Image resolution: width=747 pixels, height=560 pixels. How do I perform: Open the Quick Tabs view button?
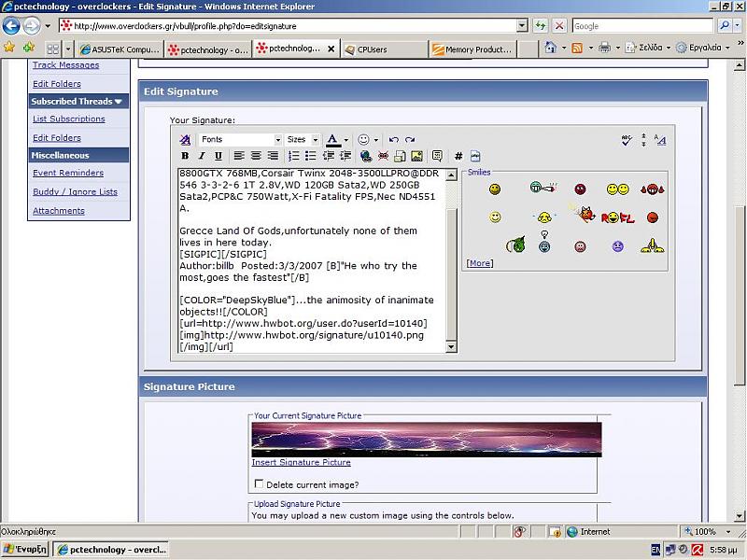pos(53,49)
